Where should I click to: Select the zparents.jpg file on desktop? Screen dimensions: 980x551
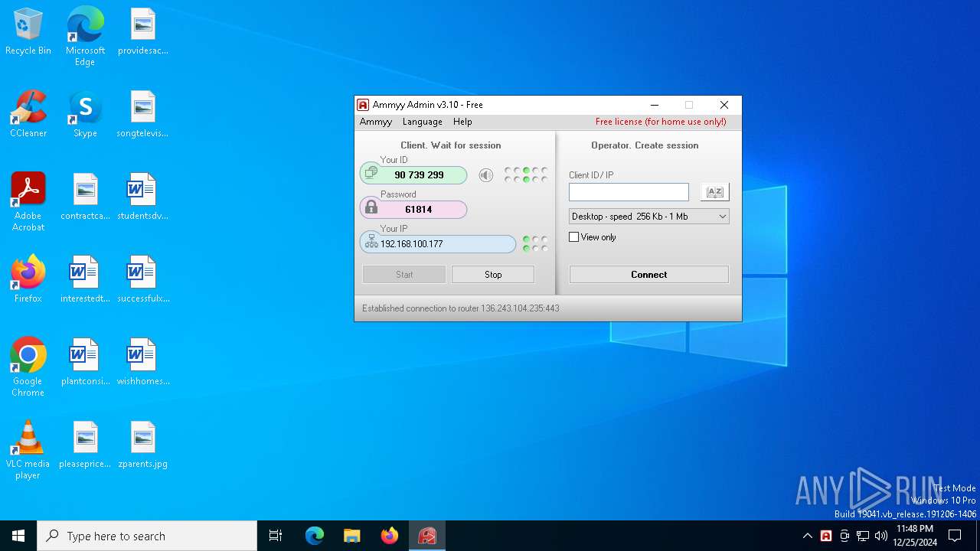click(142, 445)
